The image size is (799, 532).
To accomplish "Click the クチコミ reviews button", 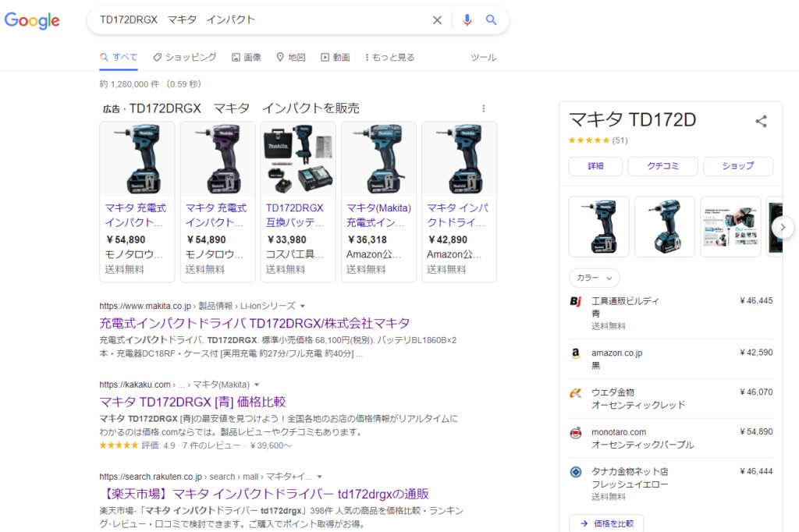I will click(662, 166).
